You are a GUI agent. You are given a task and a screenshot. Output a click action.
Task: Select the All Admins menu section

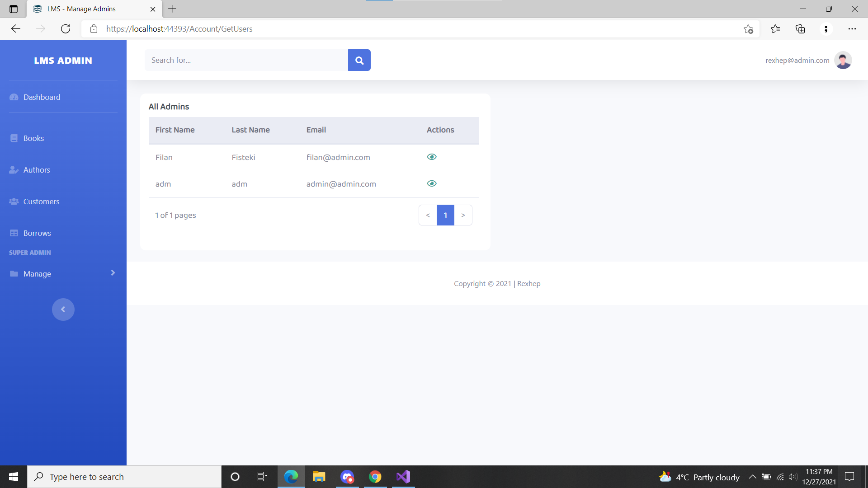(169, 107)
